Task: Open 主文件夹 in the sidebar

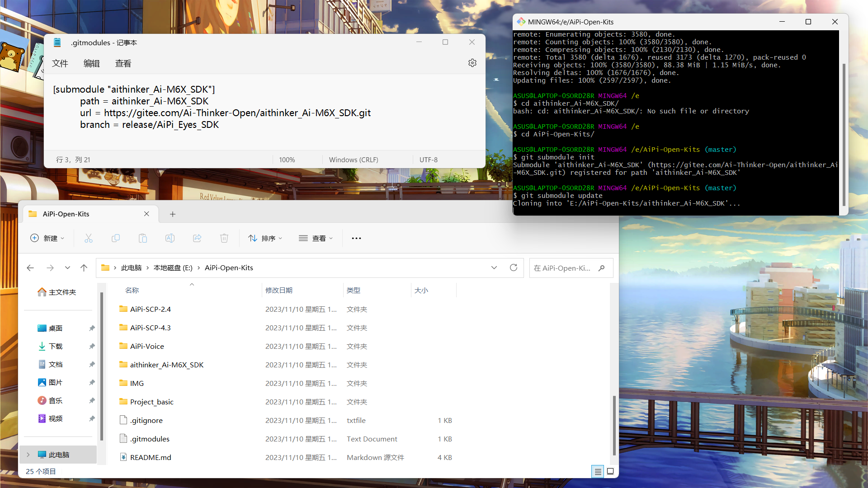Action: coord(57,292)
